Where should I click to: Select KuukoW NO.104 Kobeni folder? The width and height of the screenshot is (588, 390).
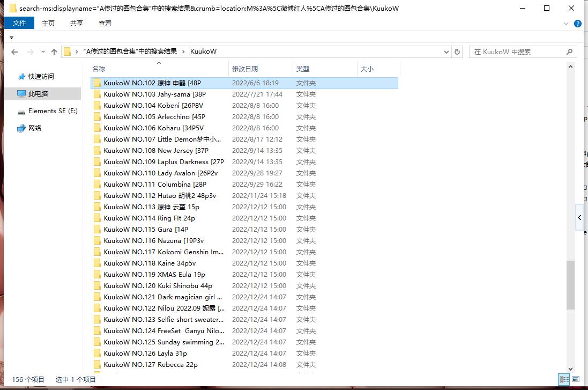click(x=244, y=106)
